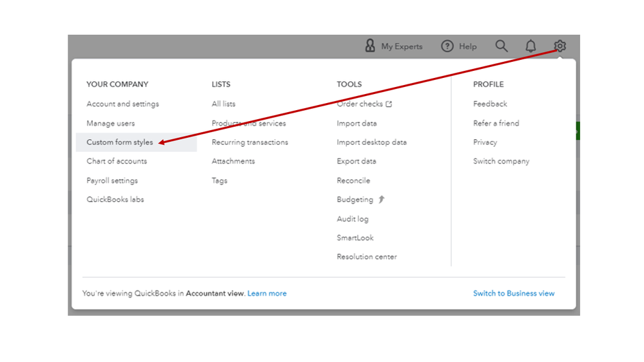Click the Learn more link

point(267,293)
